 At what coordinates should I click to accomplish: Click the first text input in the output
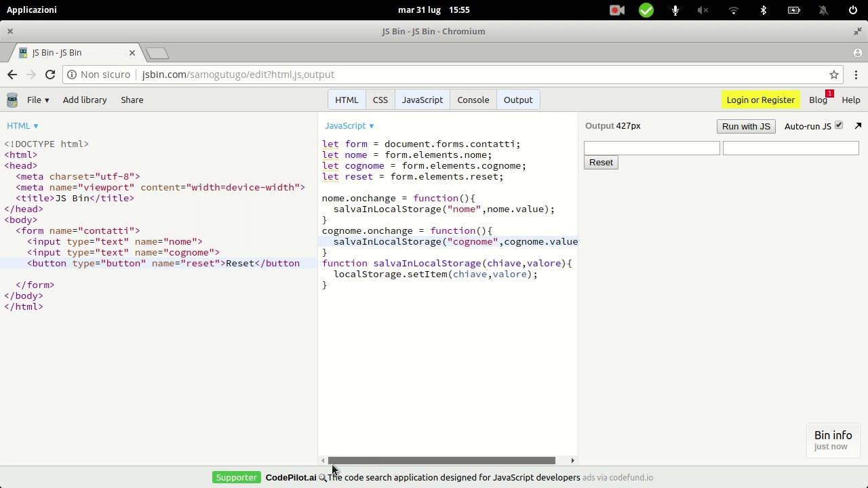coord(652,148)
